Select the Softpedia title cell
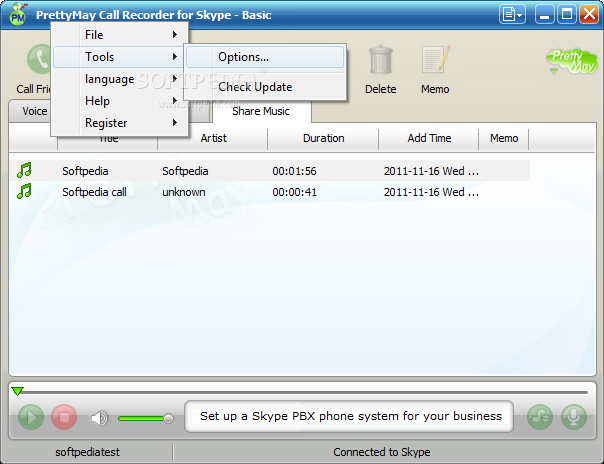The width and height of the screenshot is (604, 464). (x=85, y=171)
